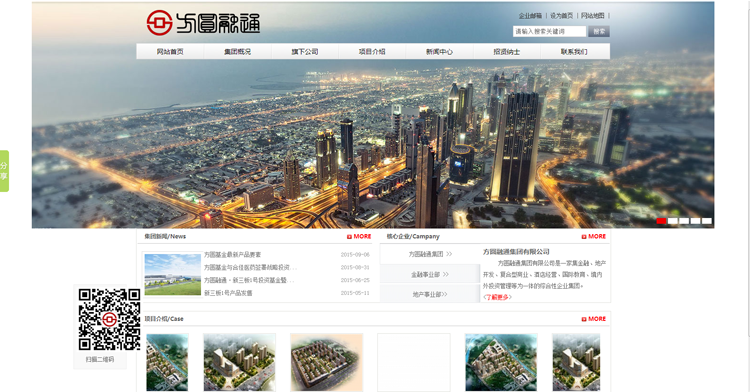Click the news date 2015-05-11
The height and width of the screenshot is (392, 750).
[x=355, y=293]
